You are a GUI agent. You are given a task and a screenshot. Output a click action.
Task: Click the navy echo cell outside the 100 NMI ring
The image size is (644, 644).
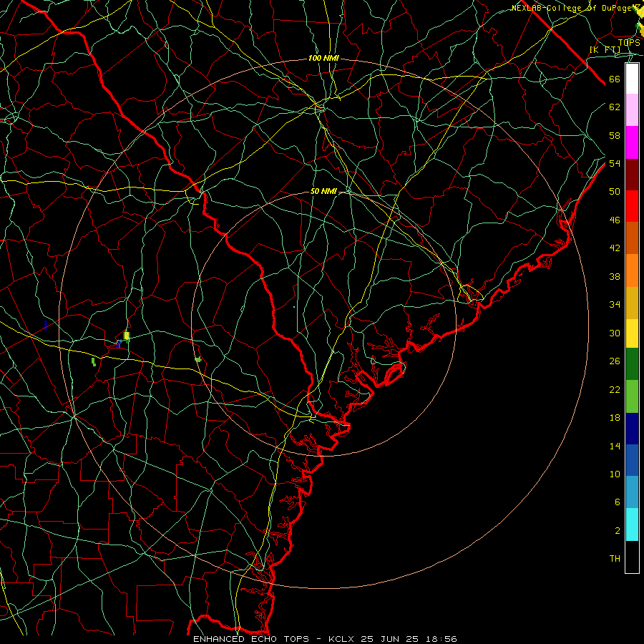[x=46, y=326]
